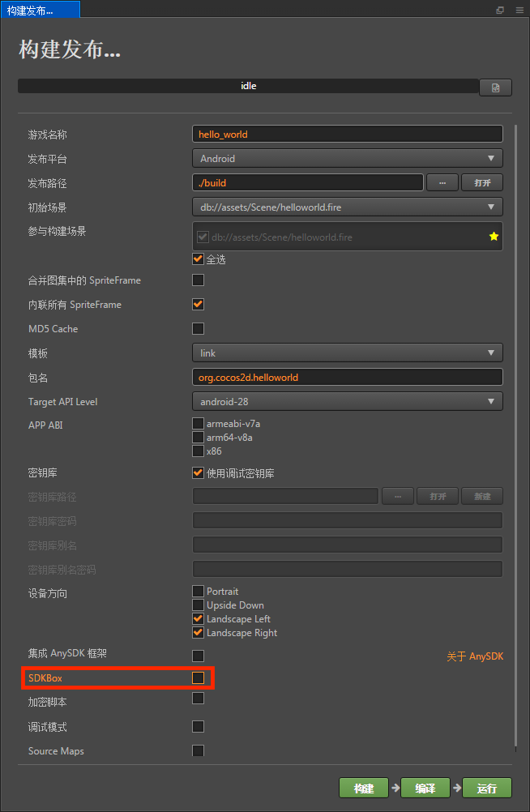Pop out the panel window icon
This screenshot has width=530, height=812.
click(500, 10)
